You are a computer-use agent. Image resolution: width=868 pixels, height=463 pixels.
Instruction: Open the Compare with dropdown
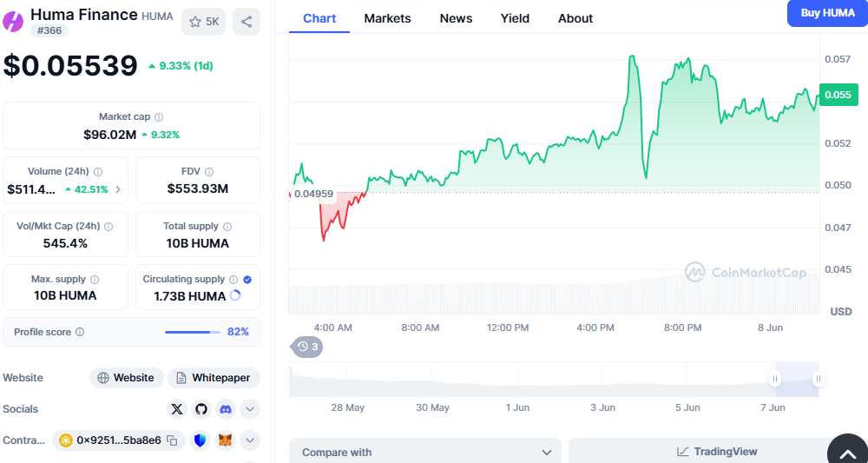[x=425, y=452]
